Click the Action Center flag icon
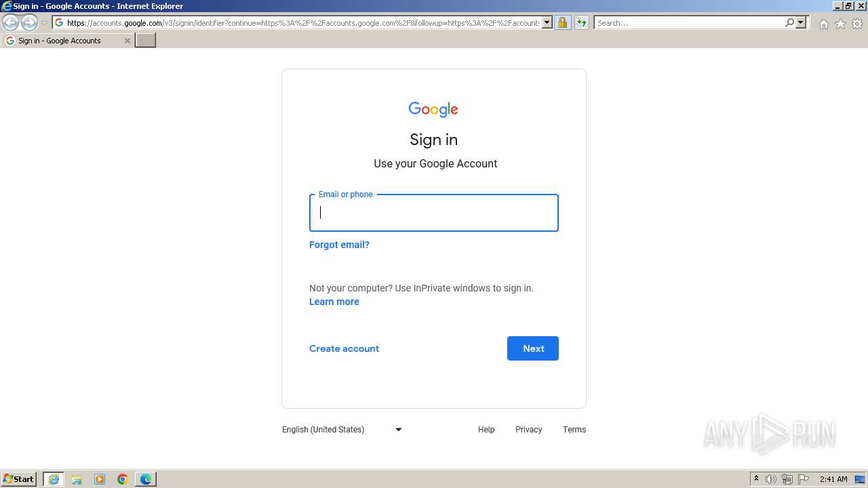The height and width of the screenshot is (488, 868). (x=804, y=479)
